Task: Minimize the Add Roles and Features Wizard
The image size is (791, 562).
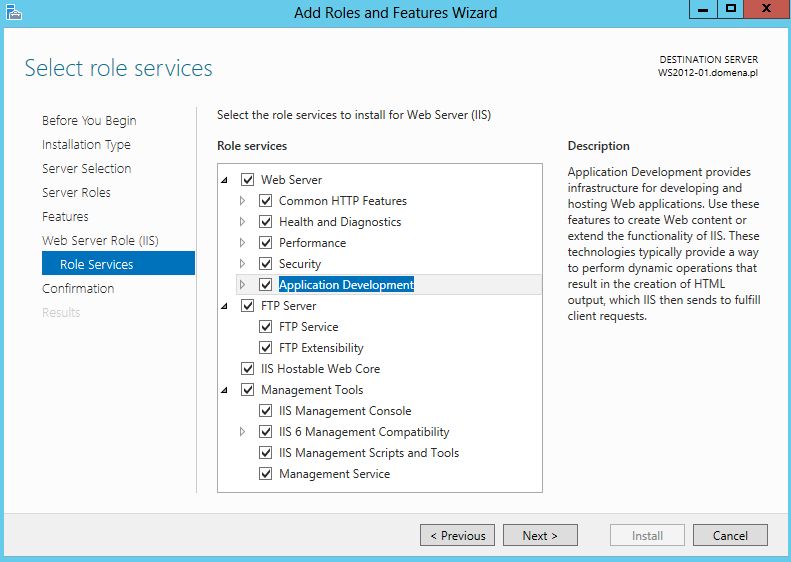Action: click(x=703, y=9)
